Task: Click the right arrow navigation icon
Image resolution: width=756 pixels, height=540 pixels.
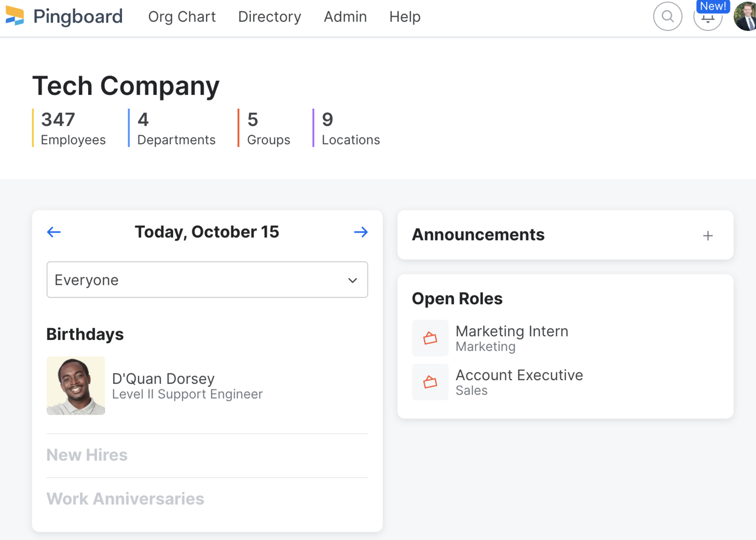Action: click(x=361, y=232)
